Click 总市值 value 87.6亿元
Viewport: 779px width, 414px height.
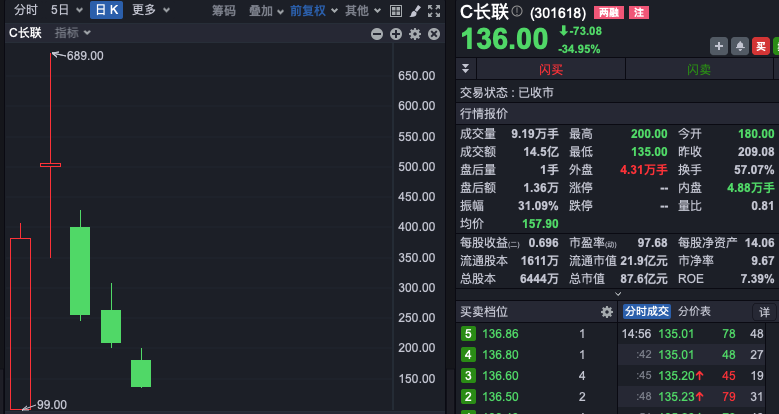[644, 279]
